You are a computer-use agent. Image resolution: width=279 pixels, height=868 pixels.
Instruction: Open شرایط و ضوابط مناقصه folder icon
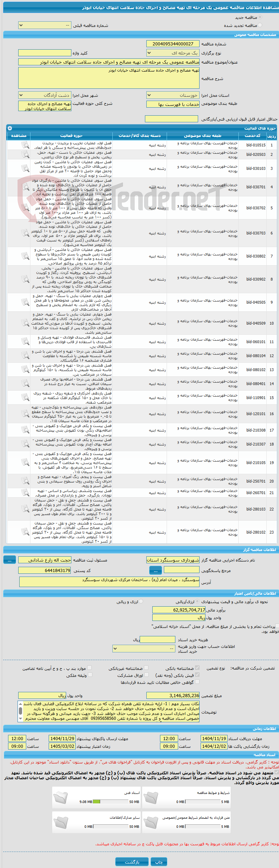[x=151, y=797]
